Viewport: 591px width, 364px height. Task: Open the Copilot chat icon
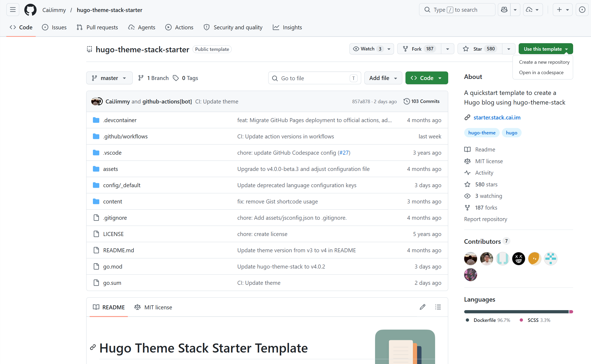tap(504, 10)
